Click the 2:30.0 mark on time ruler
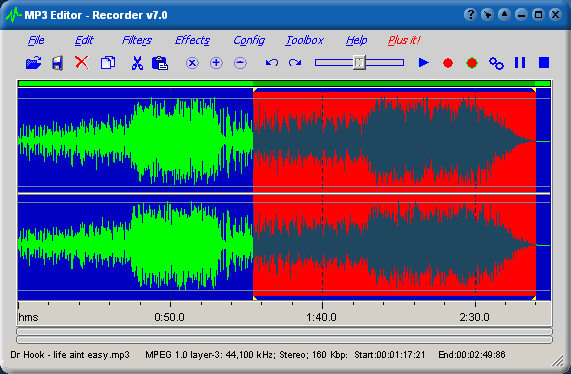The height and width of the screenshot is (374, 571). pos(474,317)
